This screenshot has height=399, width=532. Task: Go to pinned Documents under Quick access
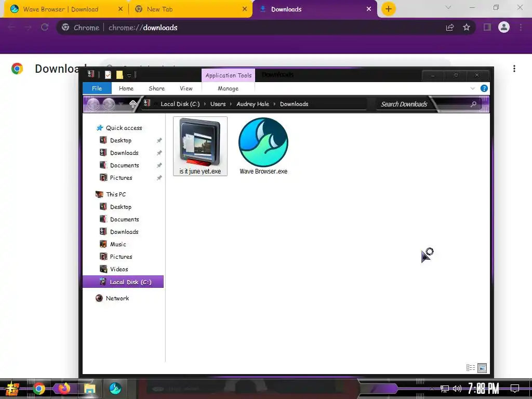[x=125, y=165]
